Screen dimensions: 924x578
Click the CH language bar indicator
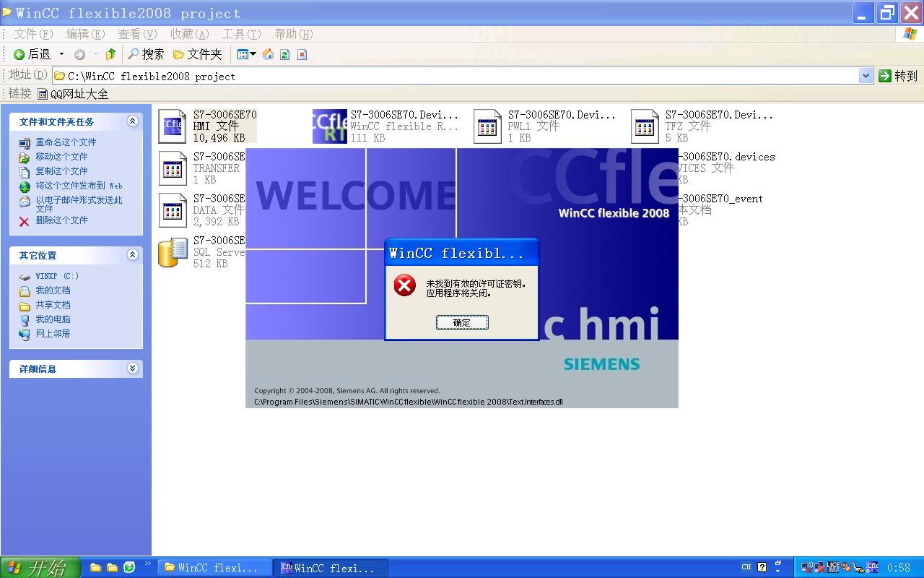coord(746,567)
